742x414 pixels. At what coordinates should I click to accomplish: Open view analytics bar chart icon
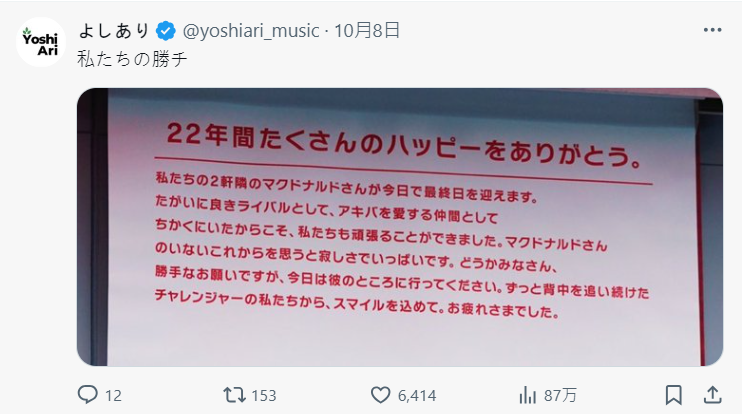tap(528, 395)
